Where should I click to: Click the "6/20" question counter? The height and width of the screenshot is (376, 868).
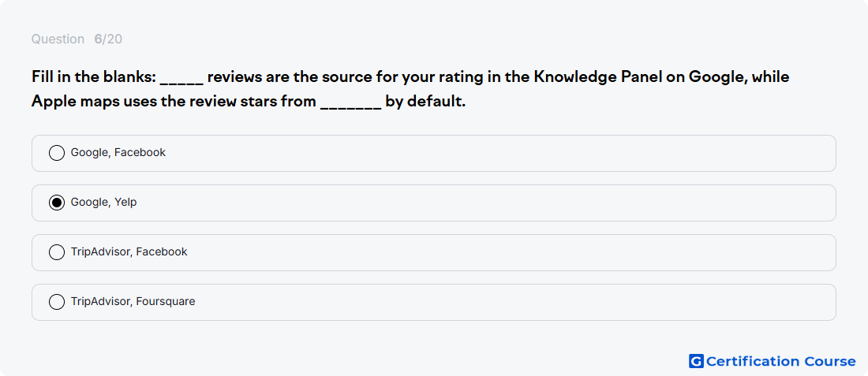108,39
